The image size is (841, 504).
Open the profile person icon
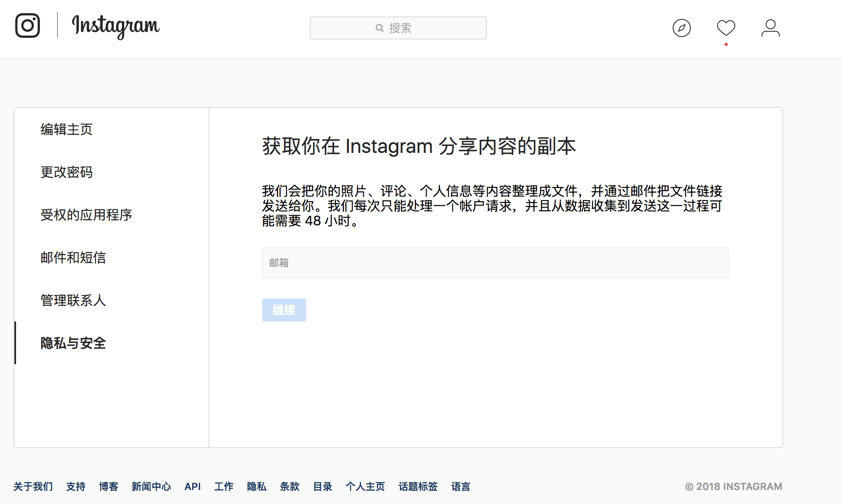(770, 28)
